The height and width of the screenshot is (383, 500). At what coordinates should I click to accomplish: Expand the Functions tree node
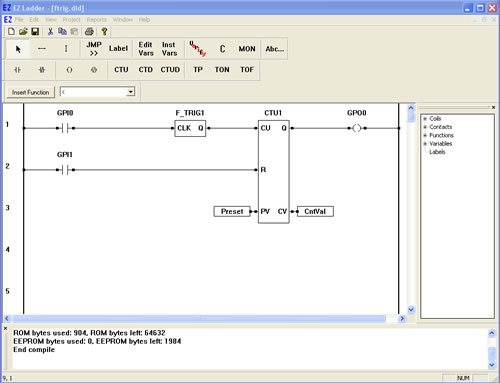[425, 135]
